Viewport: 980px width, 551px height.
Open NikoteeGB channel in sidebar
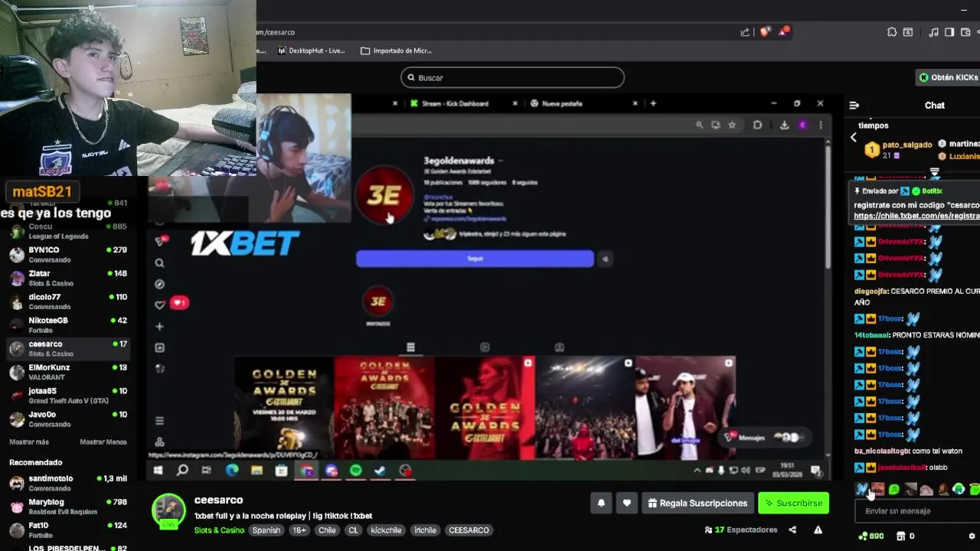point(67,324)
